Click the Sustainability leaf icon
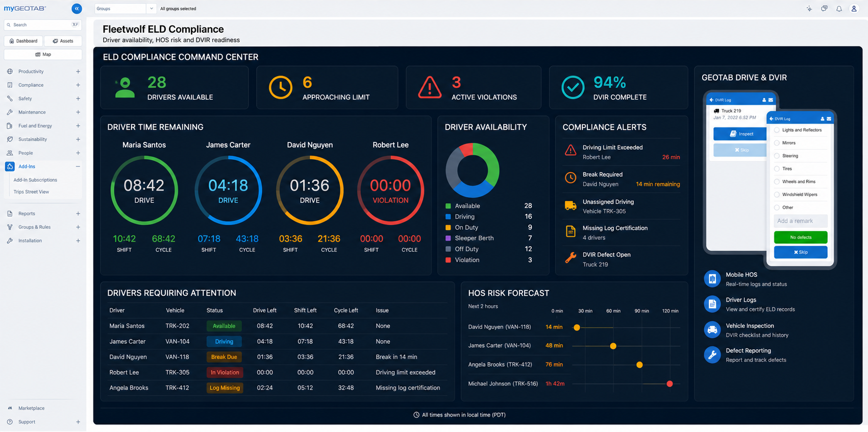 (x=10, y=139)
